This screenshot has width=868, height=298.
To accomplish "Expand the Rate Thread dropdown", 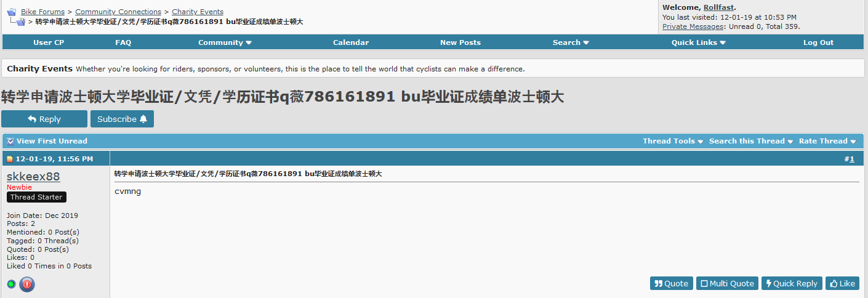I will 827,141.
